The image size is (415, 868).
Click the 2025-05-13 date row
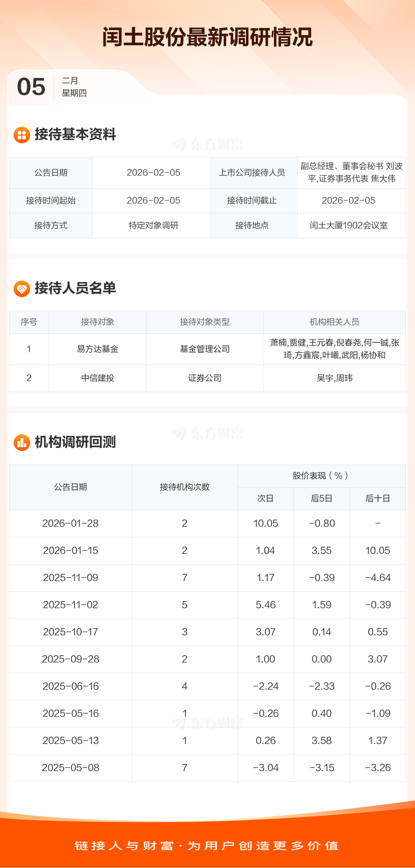click(x=207, y=741)
